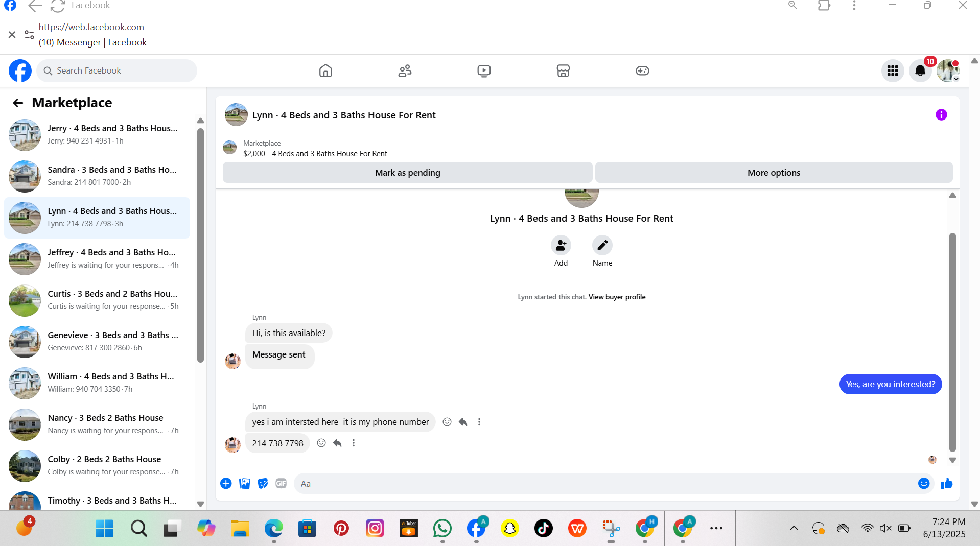Viewport: 980px width, 546px height.
Task: Open notifications bell with 10 badge
Action: click(x=920, y=70)
